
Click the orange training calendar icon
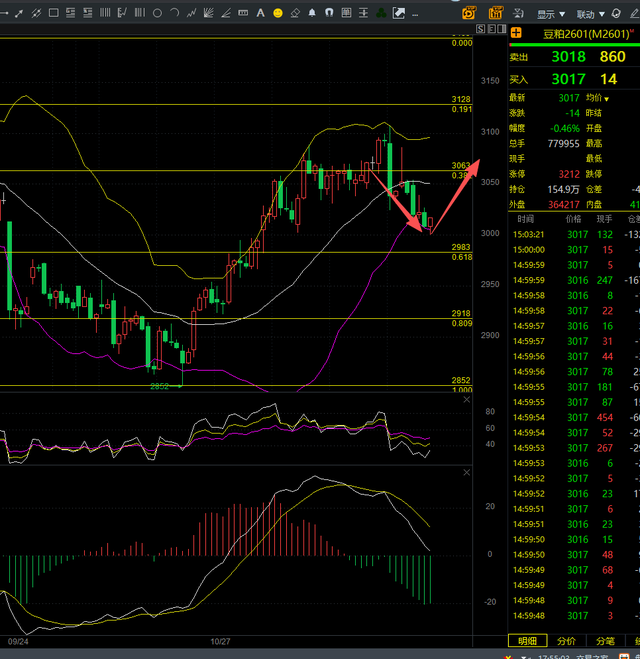[x=495, y=13]
